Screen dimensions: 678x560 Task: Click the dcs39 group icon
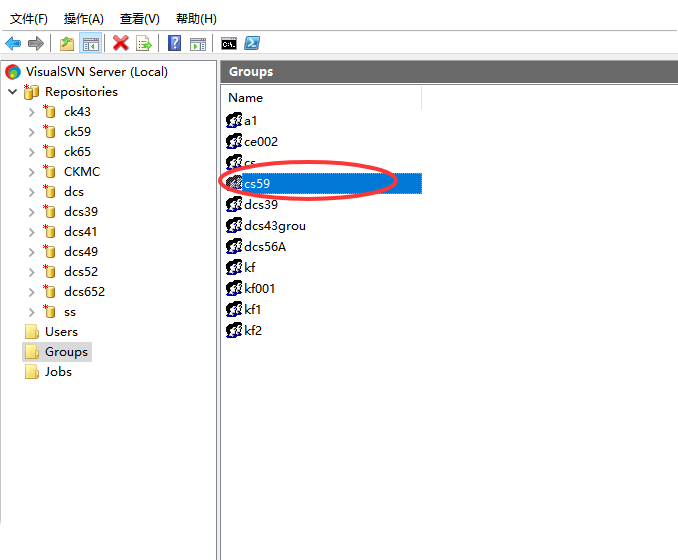tap(234, 204)
